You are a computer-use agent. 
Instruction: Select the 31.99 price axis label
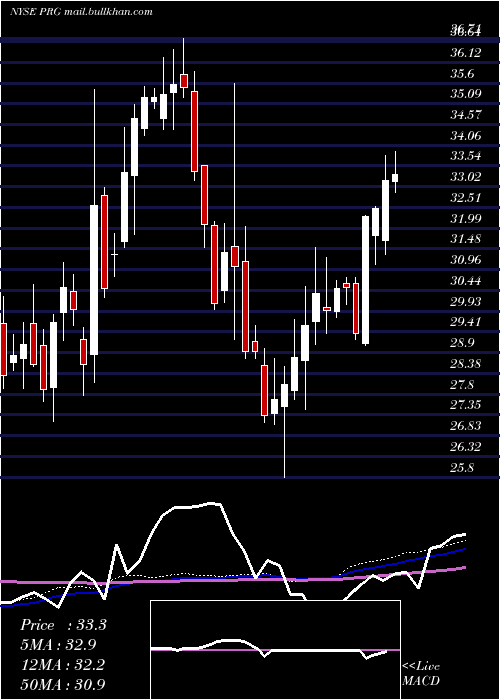click(466, 218)
